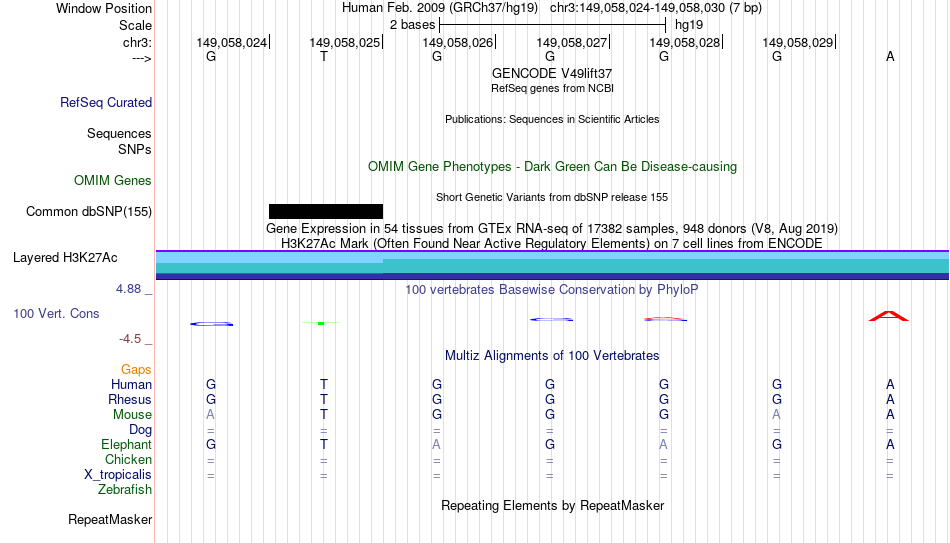The height and width of the screenshot is (543, 950).
Task: Click the GTEx Gene Expression track title
Action: coord(552,228)
